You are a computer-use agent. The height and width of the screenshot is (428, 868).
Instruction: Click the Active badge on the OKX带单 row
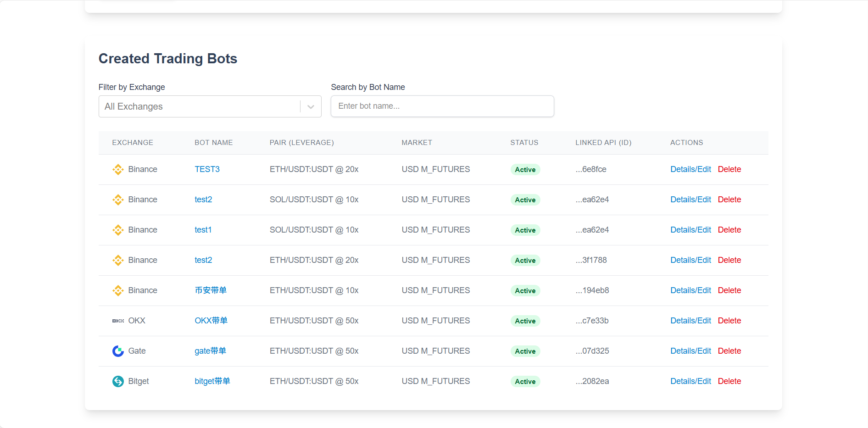(x=525, y=321)
